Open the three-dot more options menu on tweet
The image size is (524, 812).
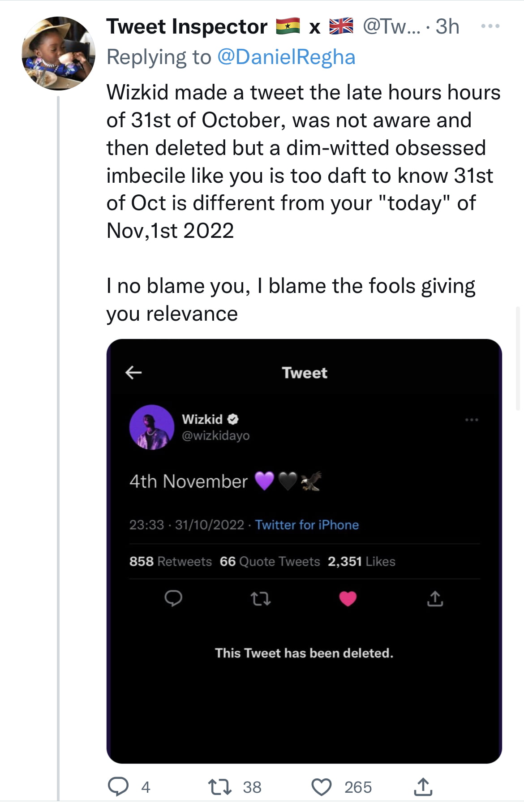490,26
